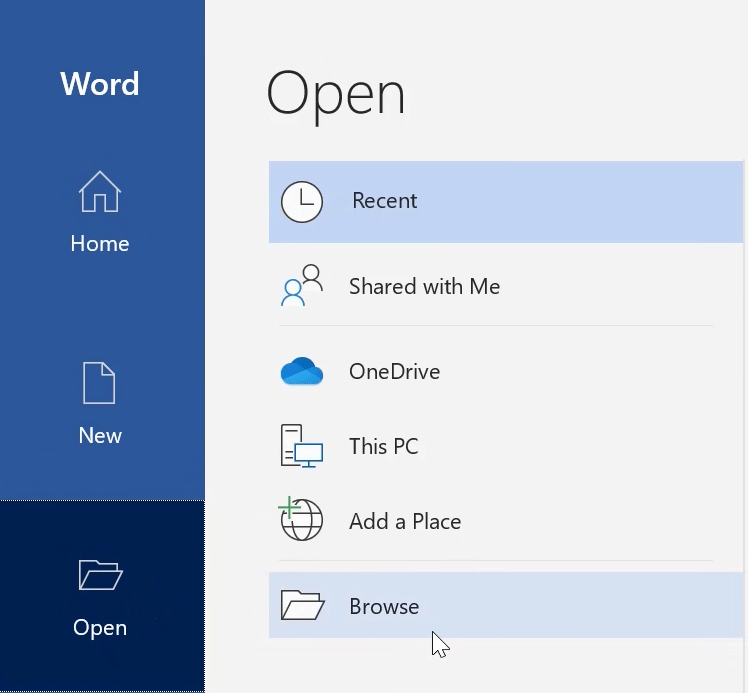748x693 pixels.
Task: Click the OneDrive cloud icon
Action: (x=302, y=372)
